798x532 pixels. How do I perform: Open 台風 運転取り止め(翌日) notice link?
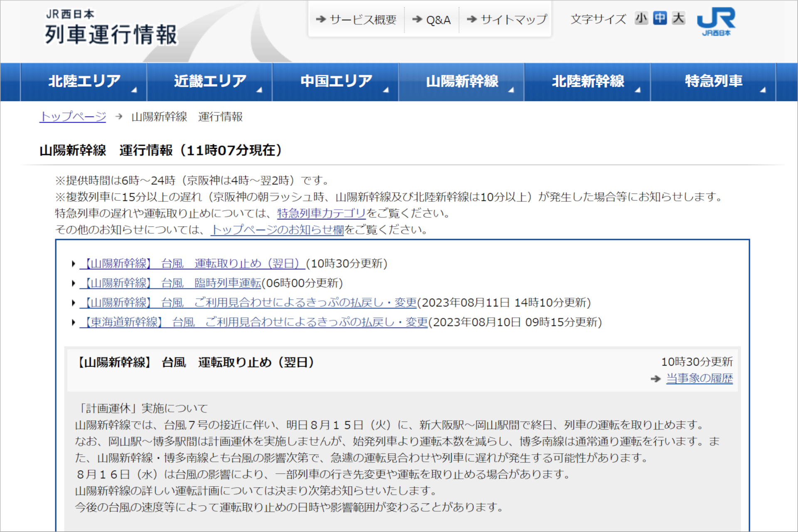pyautogui.click(x=192, y=264)
